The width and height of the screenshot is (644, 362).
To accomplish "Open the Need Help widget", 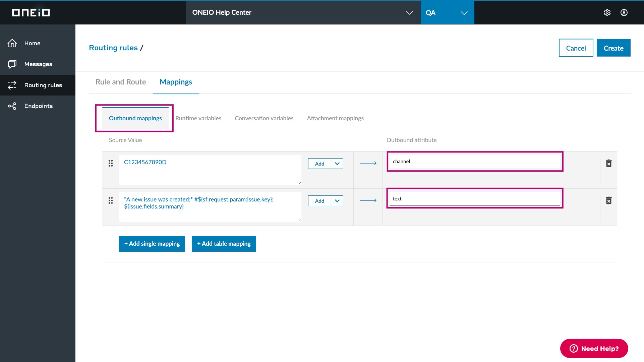I will coord(594,349).
